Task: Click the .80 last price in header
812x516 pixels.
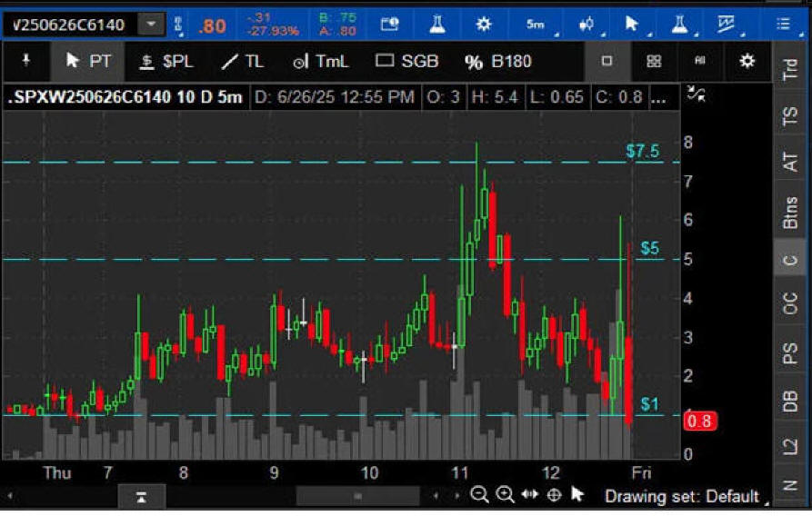Action: 212,25
